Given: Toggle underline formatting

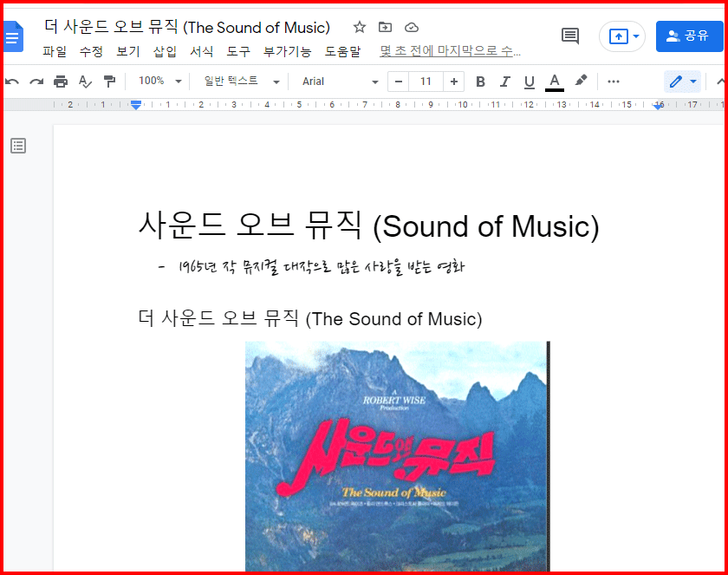Looking at the screenshot, I should [530, 82].
